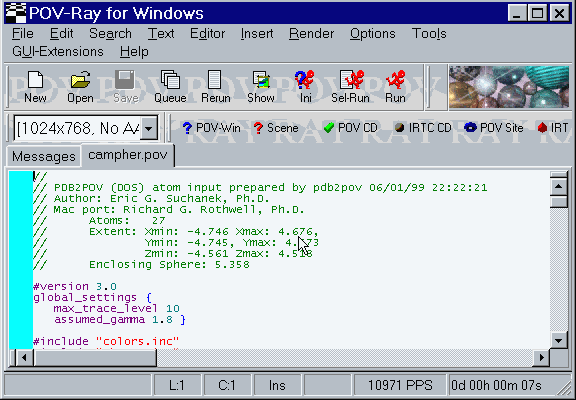
Task: Open the Search menu
Action: coord(110,34)
